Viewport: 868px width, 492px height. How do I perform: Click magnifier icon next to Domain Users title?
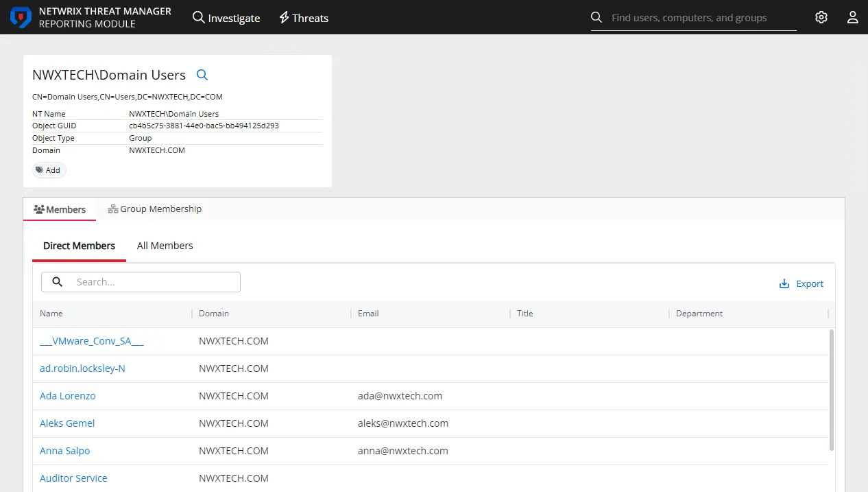pos(202,75)
